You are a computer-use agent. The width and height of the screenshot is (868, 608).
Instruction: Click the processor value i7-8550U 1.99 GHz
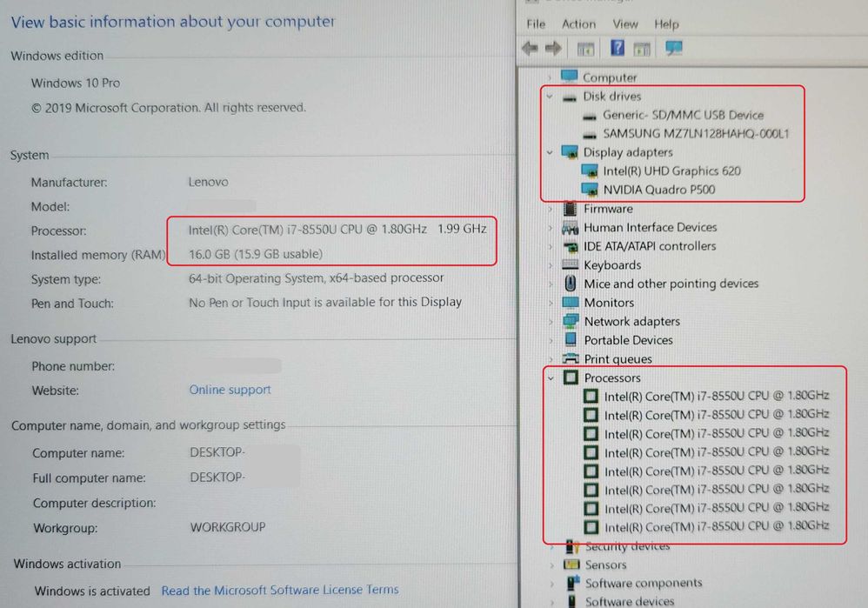point(337,230)
